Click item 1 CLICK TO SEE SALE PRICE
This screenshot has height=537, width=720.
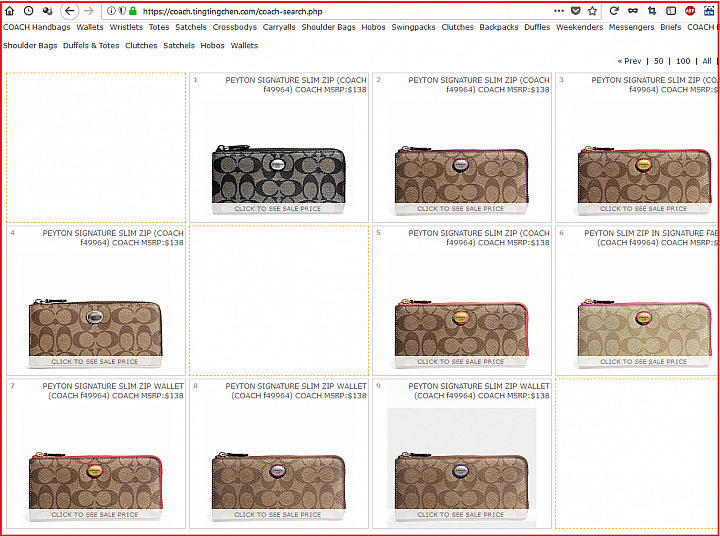tap(278, 209)
